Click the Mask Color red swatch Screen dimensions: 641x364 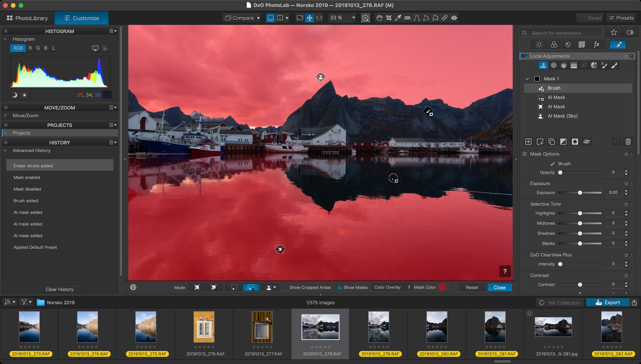442,287
